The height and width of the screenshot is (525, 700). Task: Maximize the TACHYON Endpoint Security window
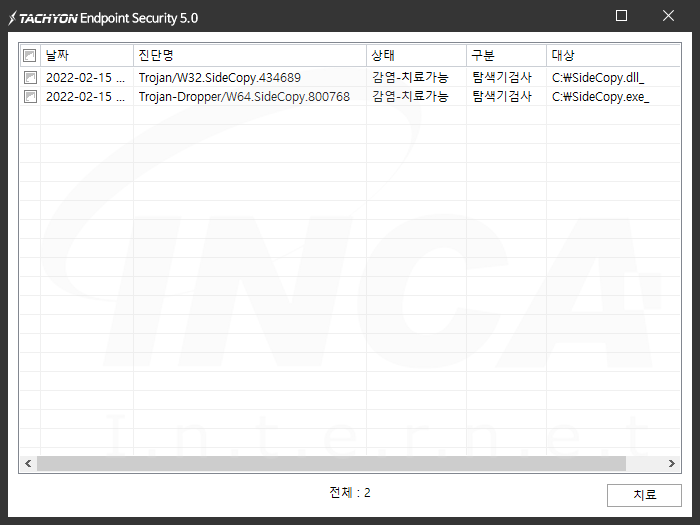click(621, 16)
